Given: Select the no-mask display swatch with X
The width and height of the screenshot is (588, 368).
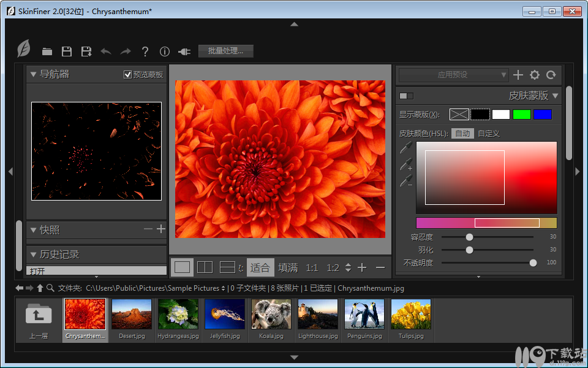Looking at the screenshot, I should [x=459, y=114].
